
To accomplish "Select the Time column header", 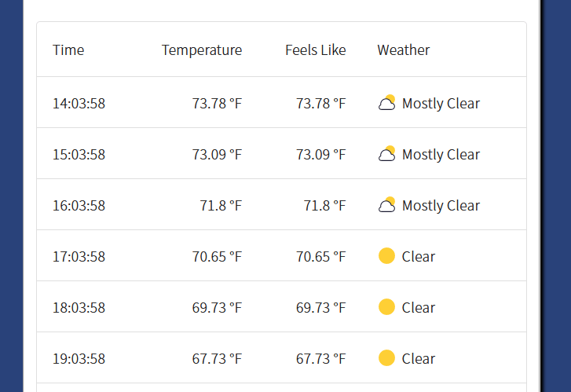I will click(68, 50).
